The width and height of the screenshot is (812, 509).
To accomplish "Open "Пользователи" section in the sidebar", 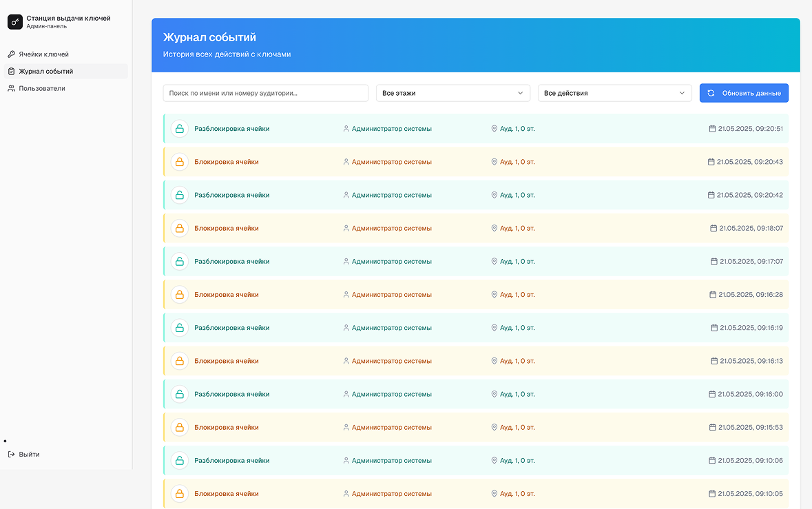I will pos(41,88).
